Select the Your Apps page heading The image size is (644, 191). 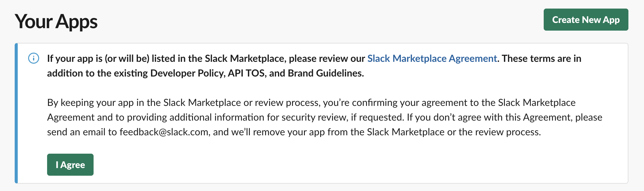tap(56, 21)
